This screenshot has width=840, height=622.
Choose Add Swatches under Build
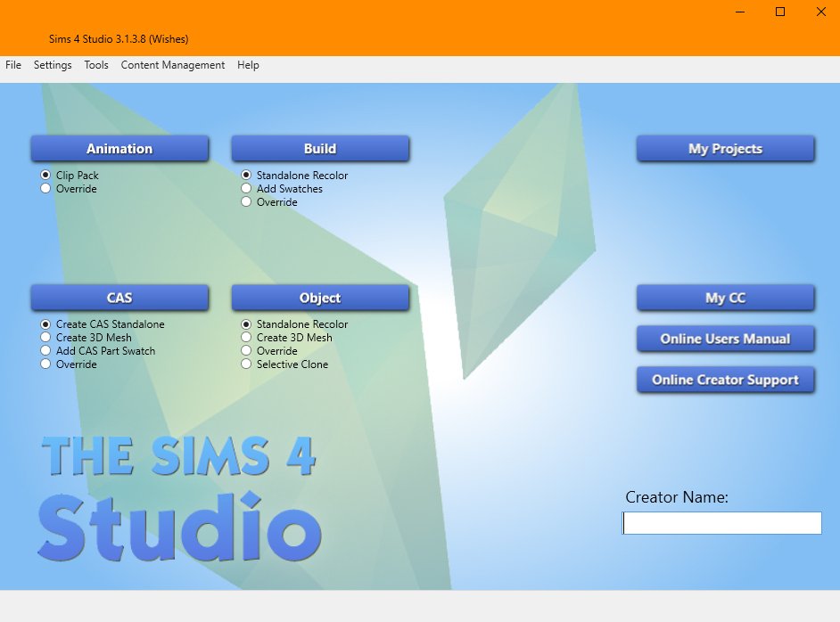[x=247, y=189]
